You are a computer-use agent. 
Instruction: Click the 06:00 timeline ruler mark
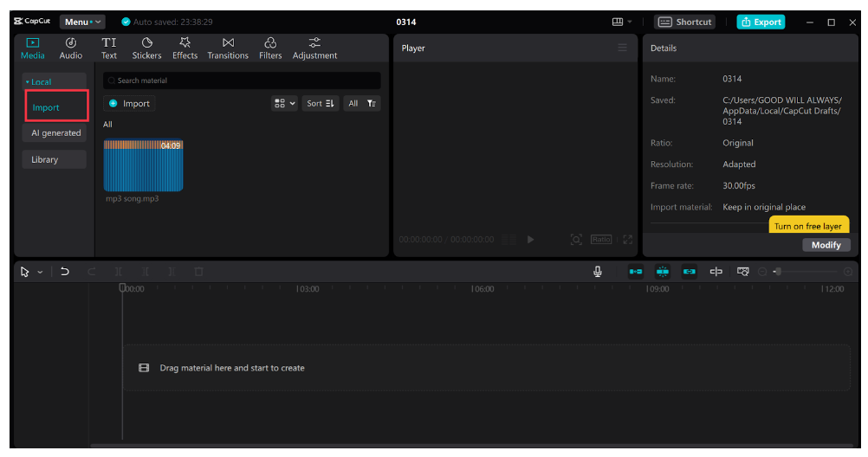[x=483, y=289]
